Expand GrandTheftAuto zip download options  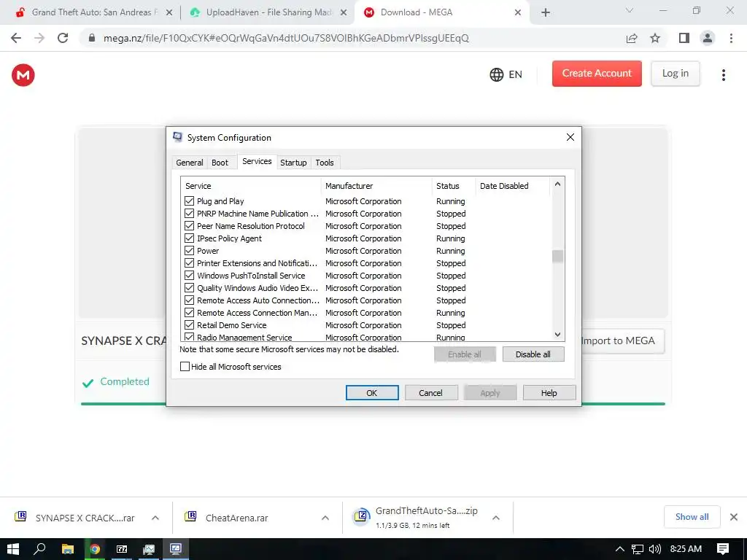[x=496, y=518]
